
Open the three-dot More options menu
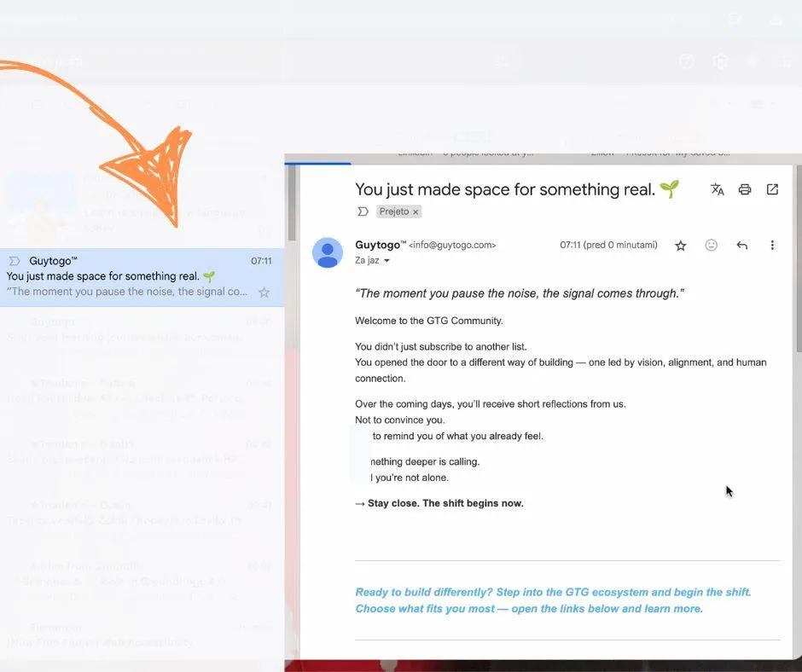[x=772, y=246]
